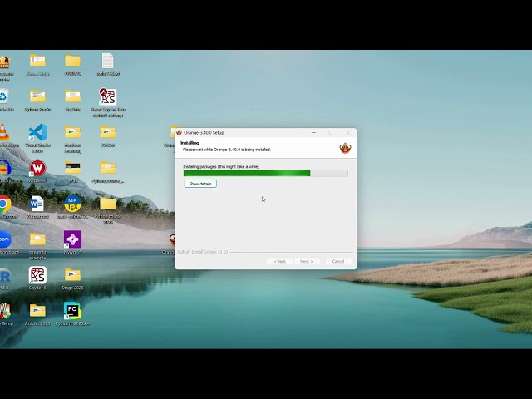This screenshot has height=399, width=532.
Task: Open the Visual Studio Code shortcut
Action: (37, 133)
